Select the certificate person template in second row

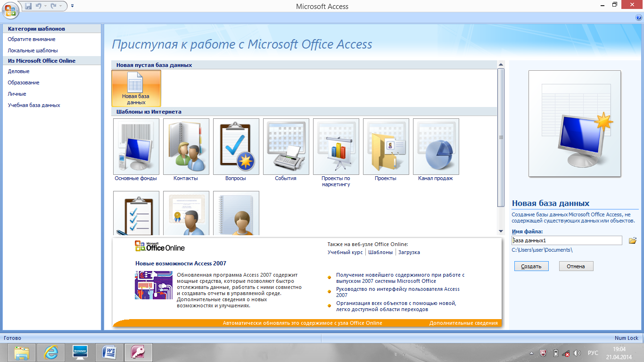coord(186,213)
